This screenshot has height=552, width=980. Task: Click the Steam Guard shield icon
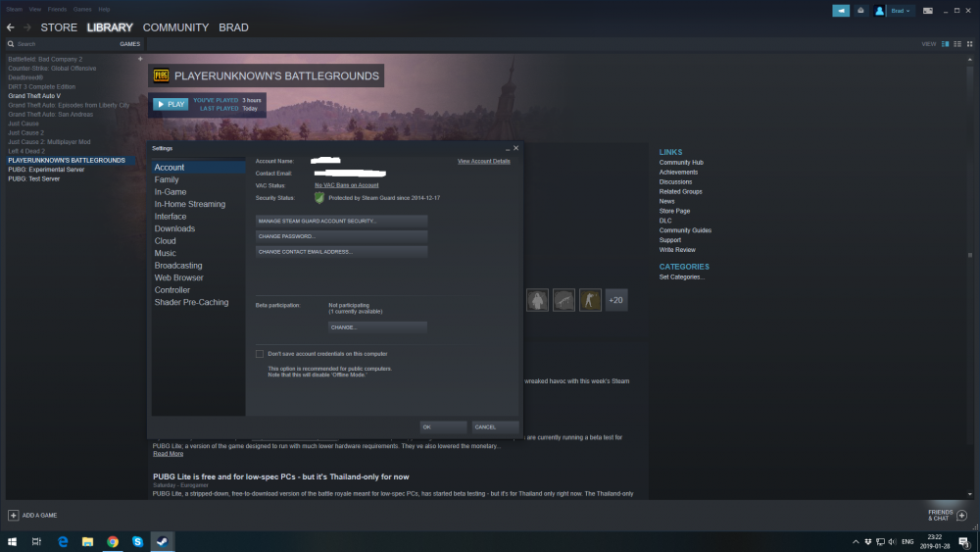point(319,197)
